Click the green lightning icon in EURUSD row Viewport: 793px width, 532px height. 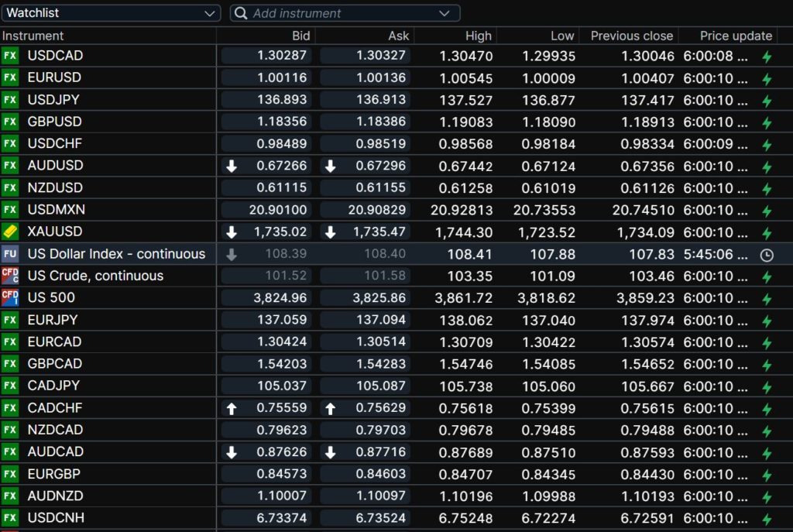click(x=767, y=78)
